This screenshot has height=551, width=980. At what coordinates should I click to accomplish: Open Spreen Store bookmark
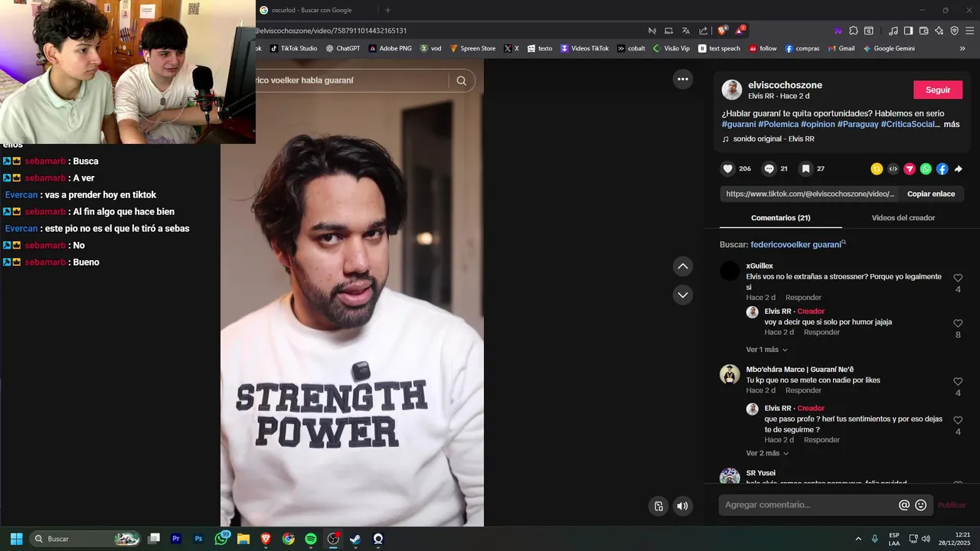click(472, 48)
